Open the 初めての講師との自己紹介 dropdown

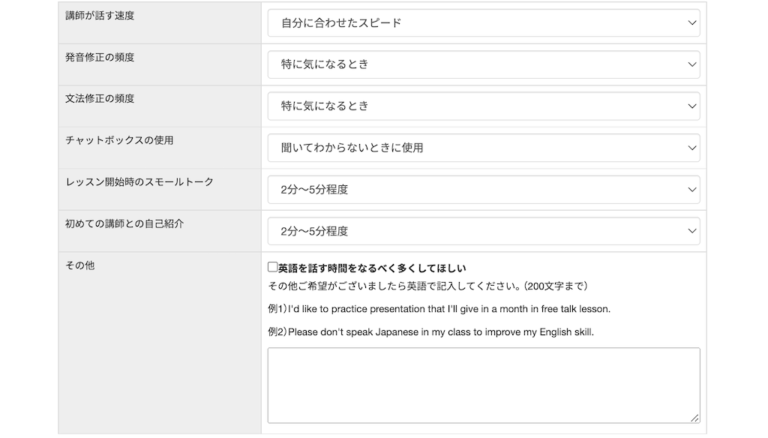click(483, 231)
